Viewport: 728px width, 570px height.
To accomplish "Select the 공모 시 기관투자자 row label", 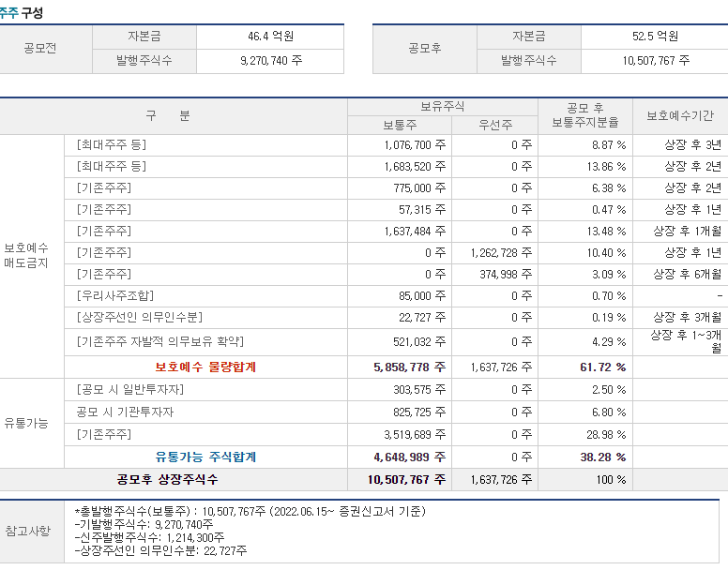I will [x=125, y=412].
